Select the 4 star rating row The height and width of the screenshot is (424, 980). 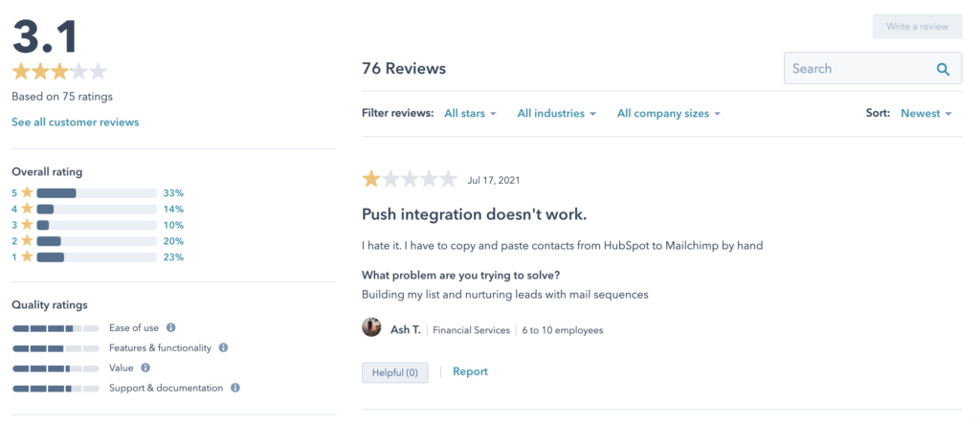click(98, 210)
